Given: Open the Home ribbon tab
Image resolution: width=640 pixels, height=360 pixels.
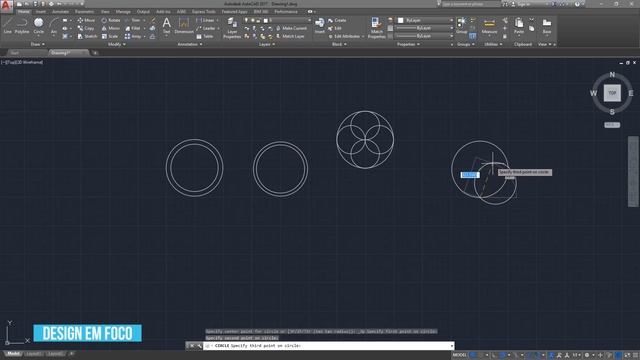Looking at the screenshot, I should 24,12.
